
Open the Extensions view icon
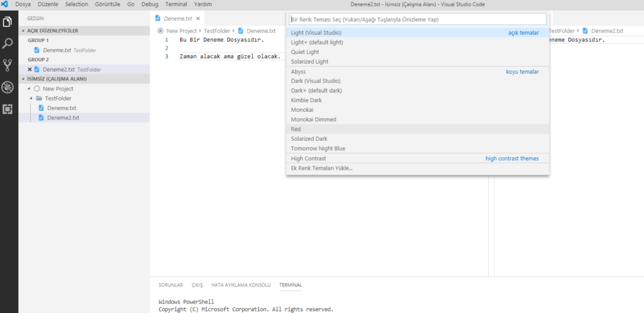coord(8,109)
